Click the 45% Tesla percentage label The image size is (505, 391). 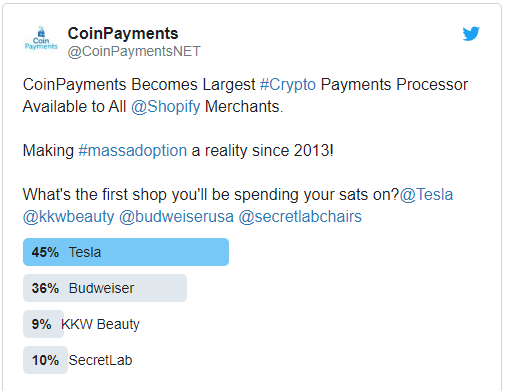(45, 252)
